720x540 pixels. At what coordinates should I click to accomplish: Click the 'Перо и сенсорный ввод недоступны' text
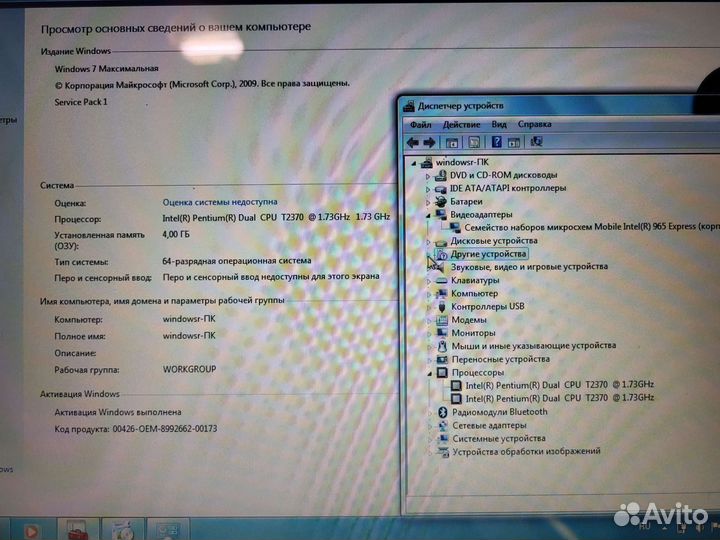tap(271, 277)
